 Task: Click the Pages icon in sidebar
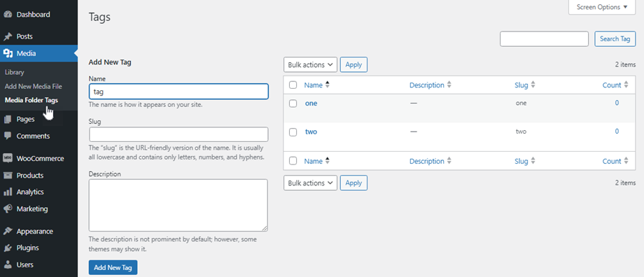[8, 120]
